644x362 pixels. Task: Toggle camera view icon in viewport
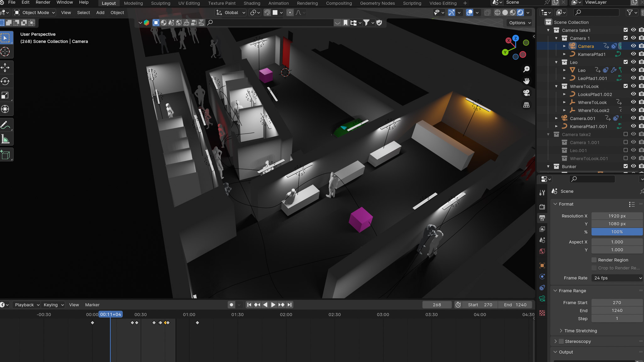(526, 93)
